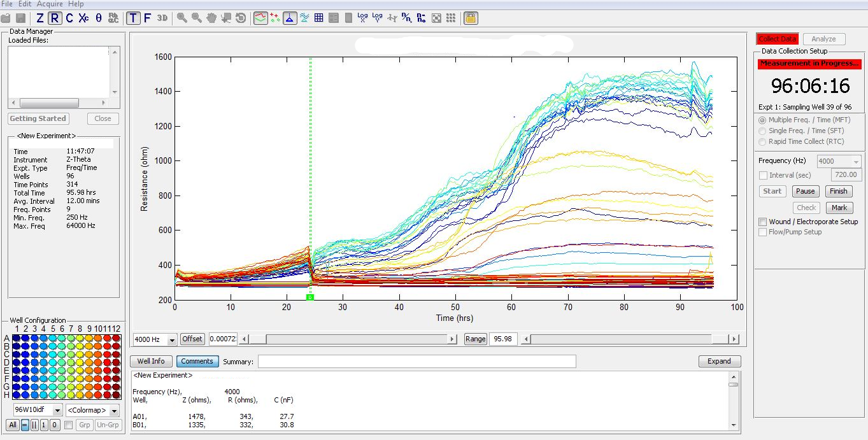Click the theta phase angle toolbar icon
Screen dimensions: 868x440
tap(99, 18)
